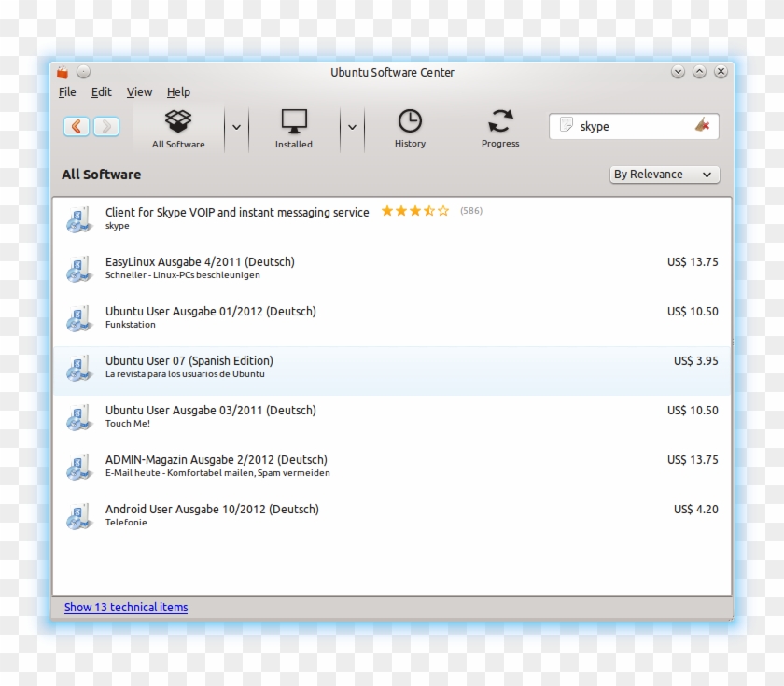Select Android User Ausgabe 10/2012 entry
The height and width of the screenshot is (686, 784).
tap(212, 510)
